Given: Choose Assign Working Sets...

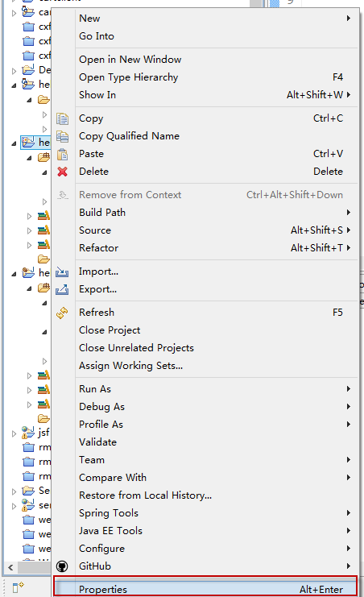Looking at the screenshot, I should click(130, 366).
